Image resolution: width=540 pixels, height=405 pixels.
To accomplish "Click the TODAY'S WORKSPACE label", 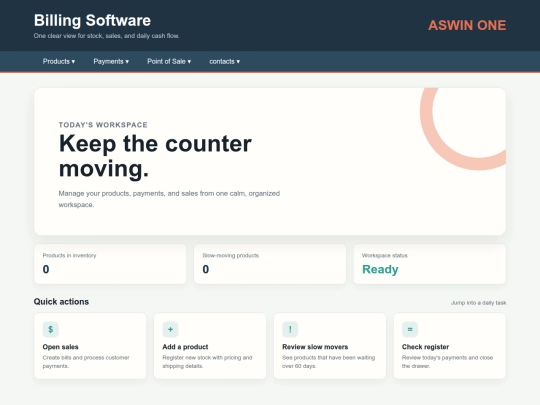I will pos(103,125).
